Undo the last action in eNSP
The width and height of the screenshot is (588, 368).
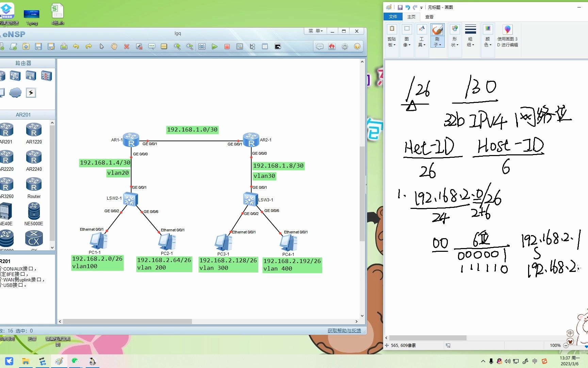coord(76,46)
